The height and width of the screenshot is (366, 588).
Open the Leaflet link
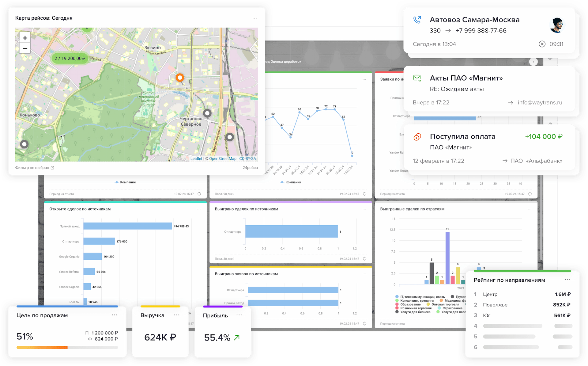pyautogui.click(x=196, y=158)
